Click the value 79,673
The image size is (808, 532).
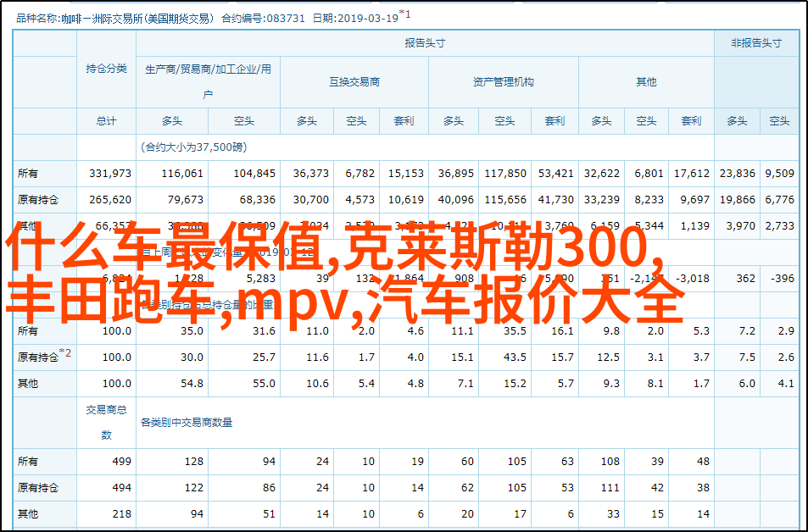(186, 200)
